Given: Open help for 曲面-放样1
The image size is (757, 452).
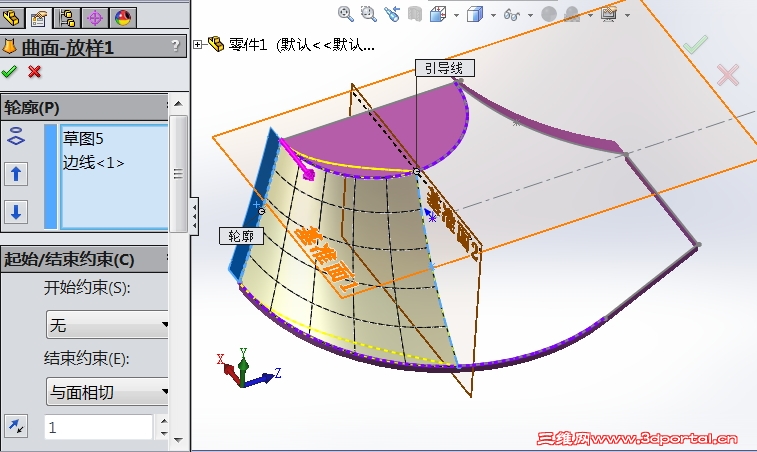Looking at the screenshot, I should coord(176,46).
